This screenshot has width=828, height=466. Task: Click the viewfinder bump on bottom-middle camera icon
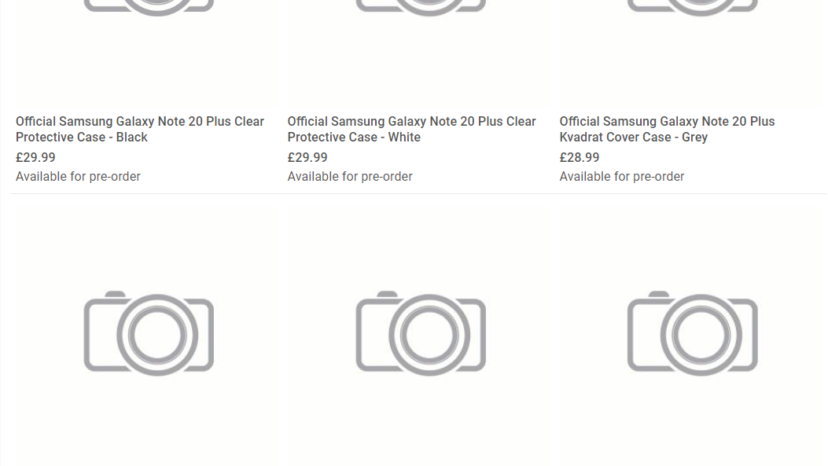point(388,295)
